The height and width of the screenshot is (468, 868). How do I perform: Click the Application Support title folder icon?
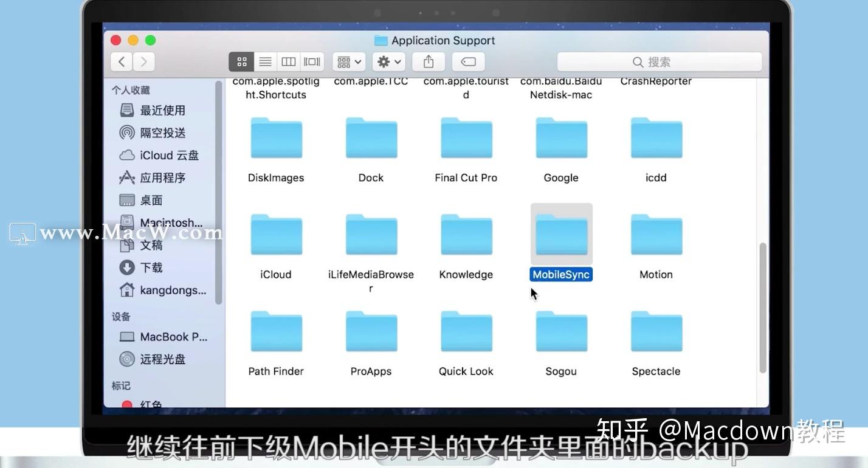pyautogui.click(x=381, y=40)
